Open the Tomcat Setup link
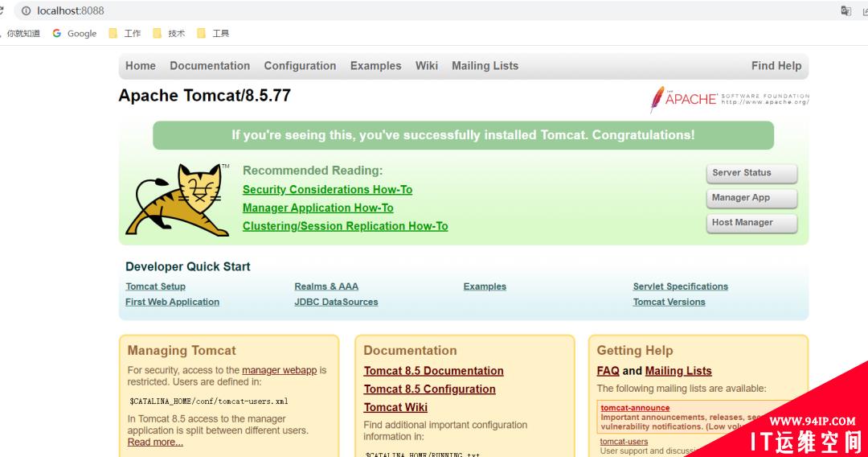This screenshot has width=868, height=457. click(156, 286)
